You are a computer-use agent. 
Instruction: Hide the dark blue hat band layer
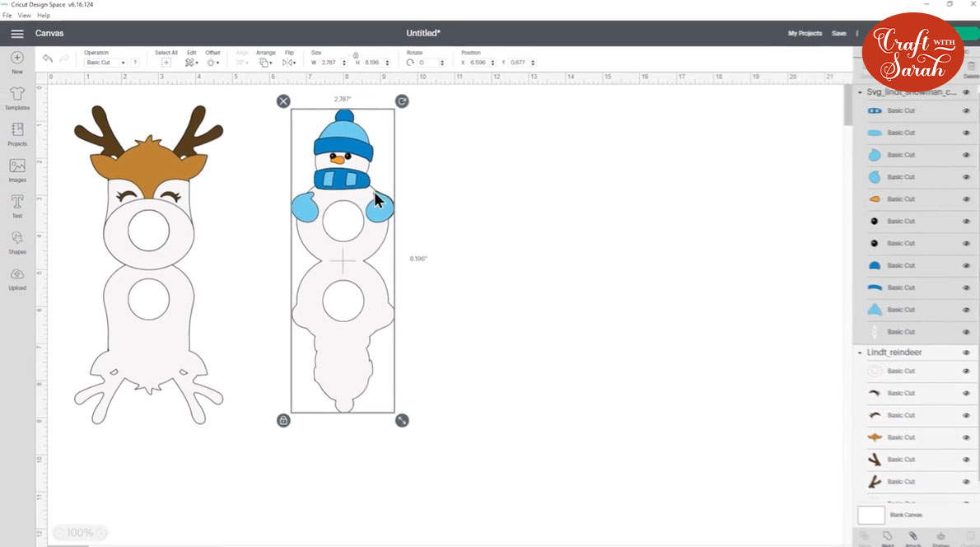966,288
